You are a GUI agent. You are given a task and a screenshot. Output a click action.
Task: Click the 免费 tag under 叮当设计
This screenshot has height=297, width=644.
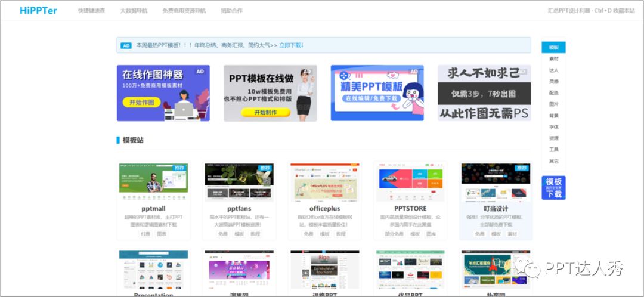pos(479,234)
